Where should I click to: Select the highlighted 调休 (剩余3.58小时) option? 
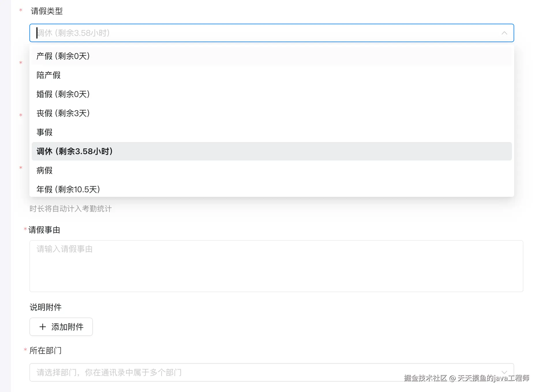[74, 151]
